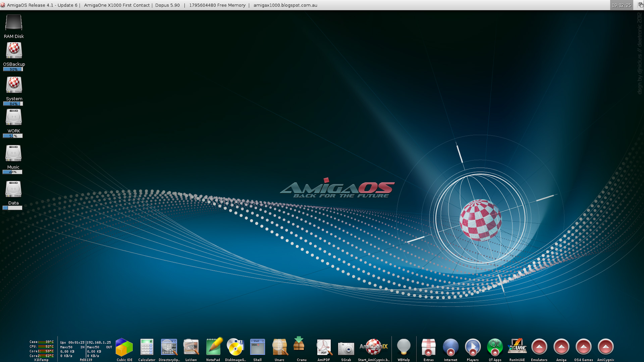
Task: Click the screen depth gadget in the title bar
Action: click(x=640, y=5)
